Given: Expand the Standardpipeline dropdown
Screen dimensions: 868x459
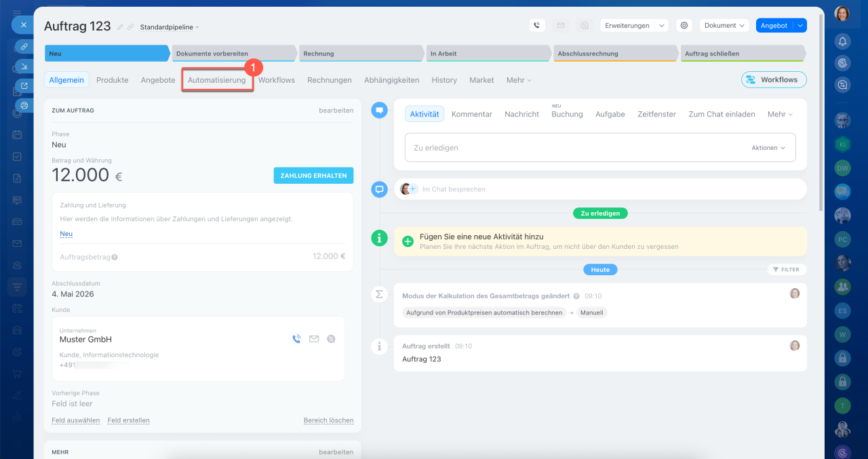Looking at the screenshot, I should pos(170,28).
